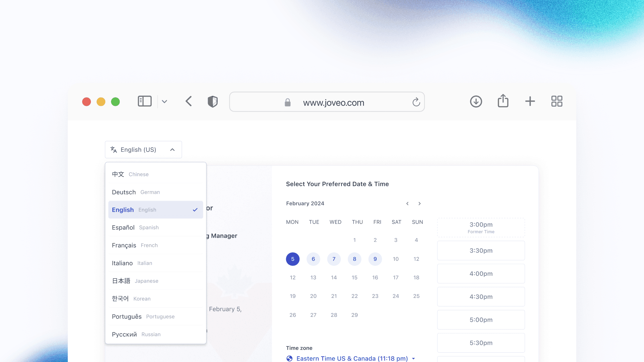Click the browser back arrow

pos(189,101)
